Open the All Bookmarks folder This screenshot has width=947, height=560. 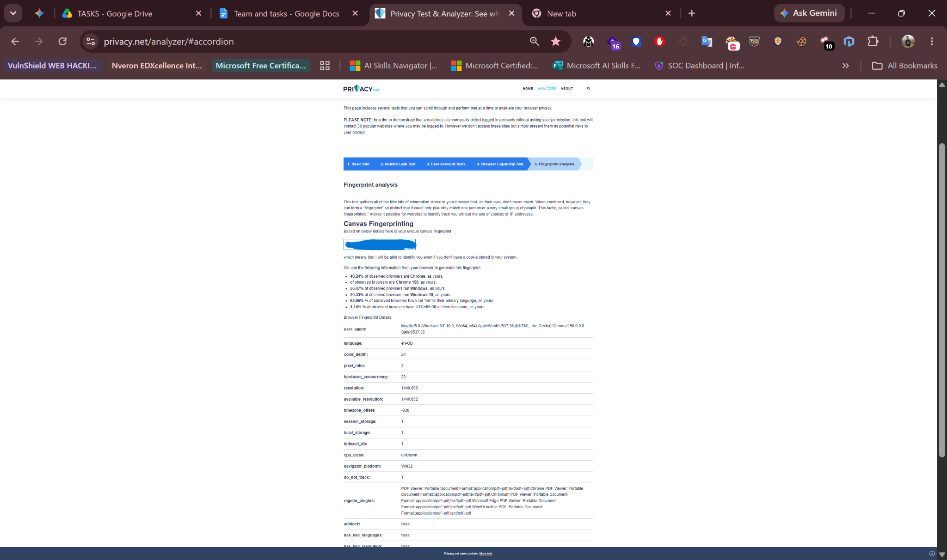coord(905,66)
